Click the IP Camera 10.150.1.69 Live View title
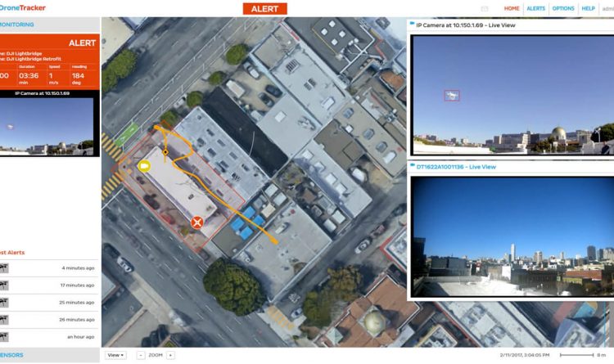The width and height of the screenshot is (614, 364). pyautogui.click(x=466, y=25)
